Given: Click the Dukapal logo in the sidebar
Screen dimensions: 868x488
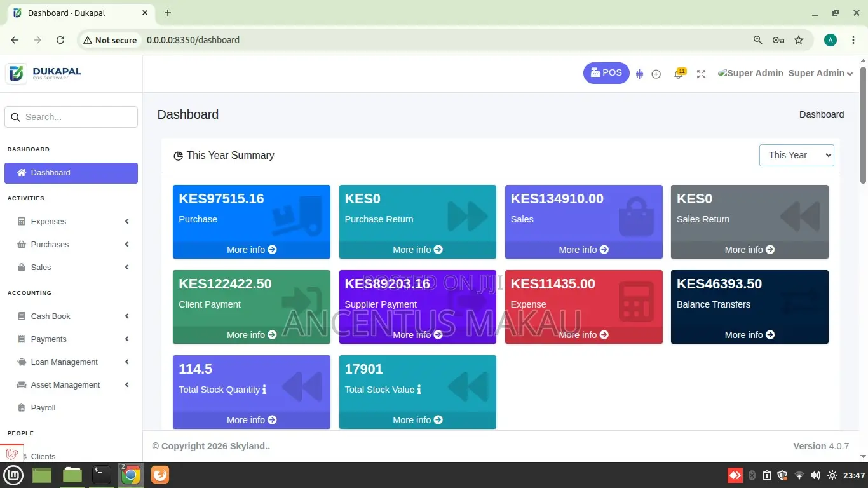Looking at the screenshot, I should pos(44,73).
